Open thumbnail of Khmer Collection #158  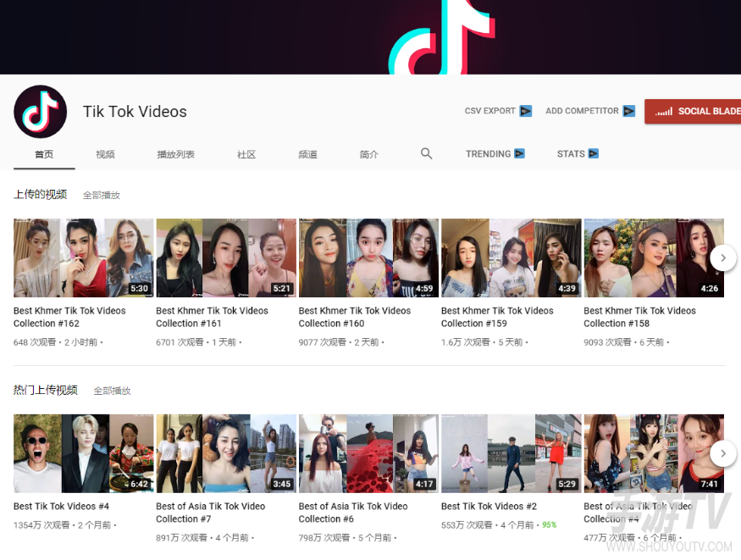654,258
